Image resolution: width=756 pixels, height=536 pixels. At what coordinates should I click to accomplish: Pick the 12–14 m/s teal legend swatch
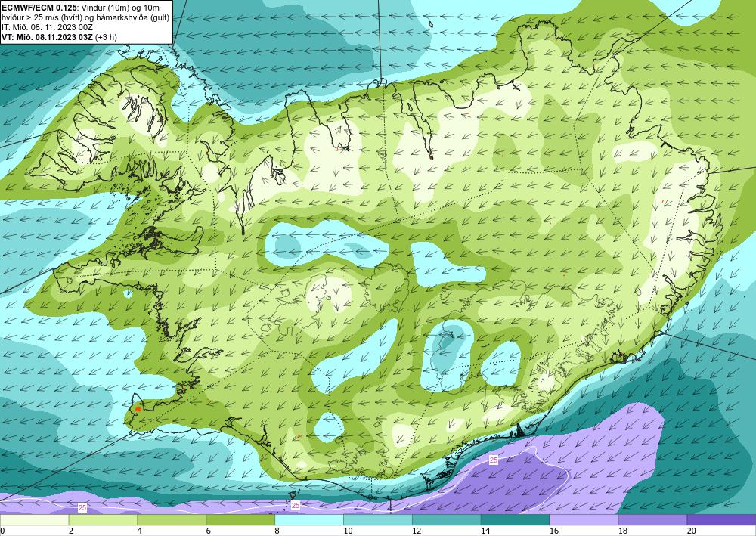click(x=447, y=520)
